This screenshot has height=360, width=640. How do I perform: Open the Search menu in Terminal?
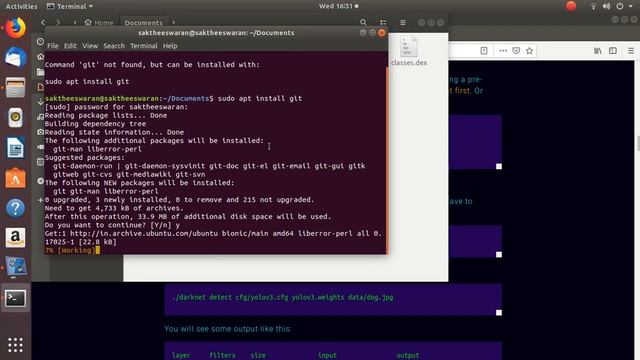pos(114,46)
